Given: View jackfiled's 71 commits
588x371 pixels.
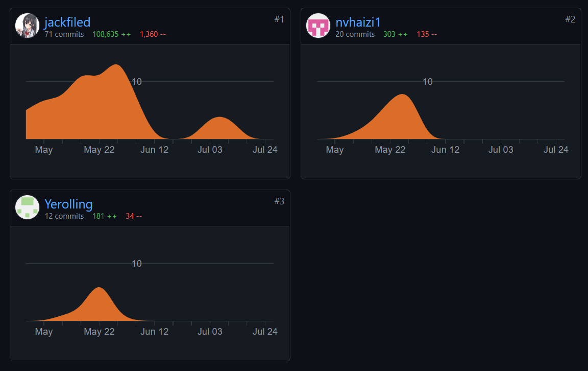Looking at the screenshot, I should (64, 34).
